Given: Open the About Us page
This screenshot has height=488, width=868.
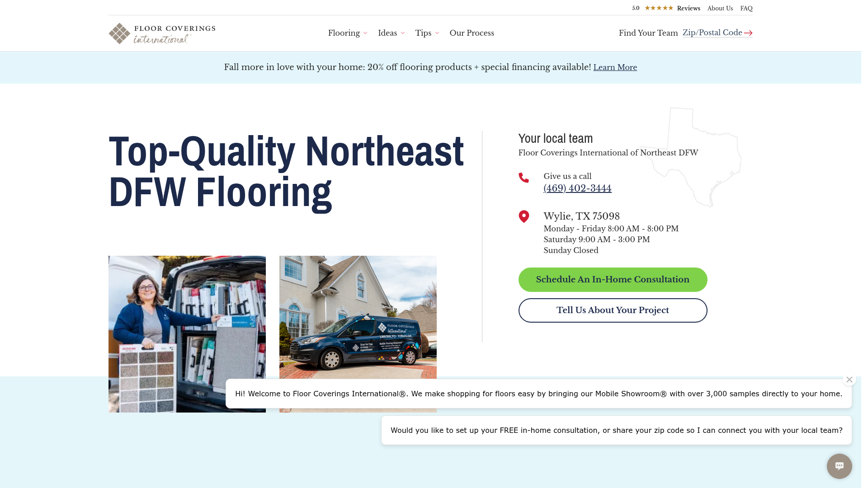Looking at the screenshot, I should click(720, 8).
